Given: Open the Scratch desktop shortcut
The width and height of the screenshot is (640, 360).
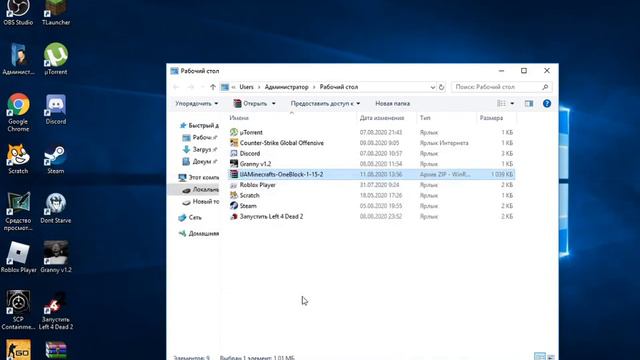Looking at the screenshot, I should pyautogui.click(x=18, y=159).
